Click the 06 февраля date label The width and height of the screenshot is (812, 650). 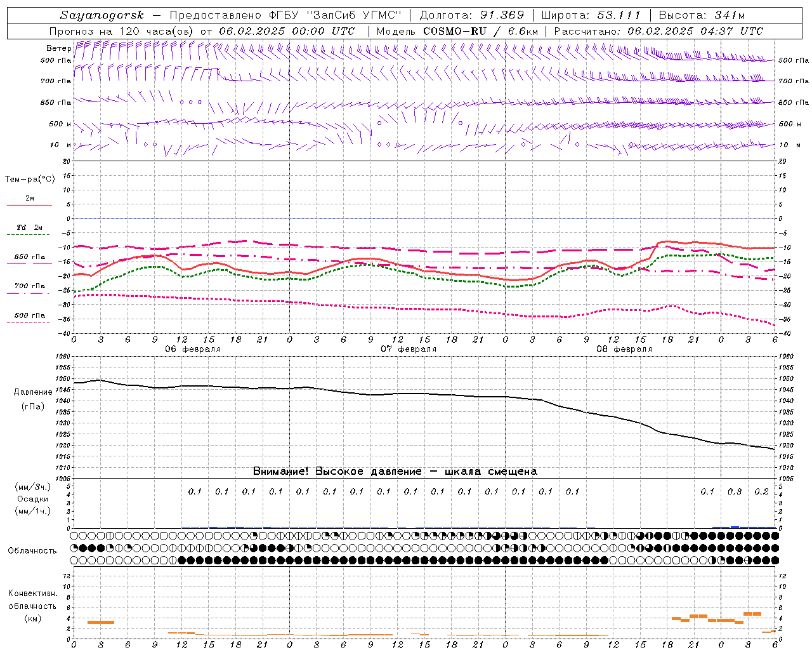(193, 349)
